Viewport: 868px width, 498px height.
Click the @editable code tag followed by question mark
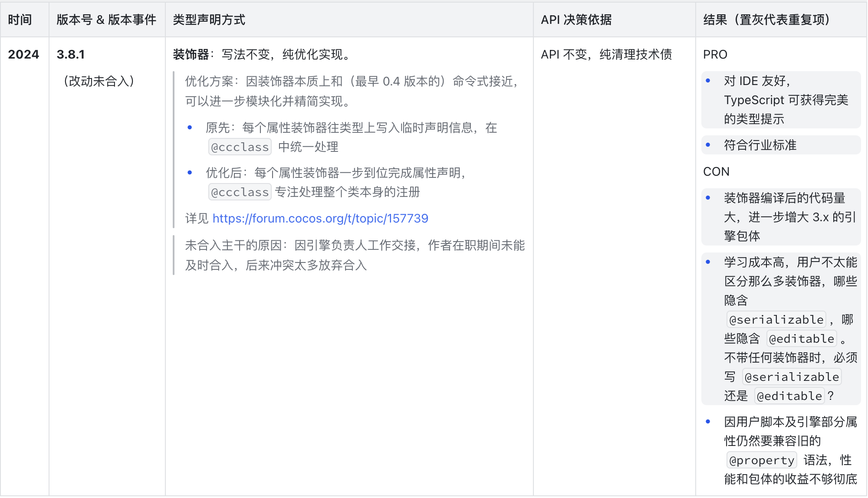point(789,396)
